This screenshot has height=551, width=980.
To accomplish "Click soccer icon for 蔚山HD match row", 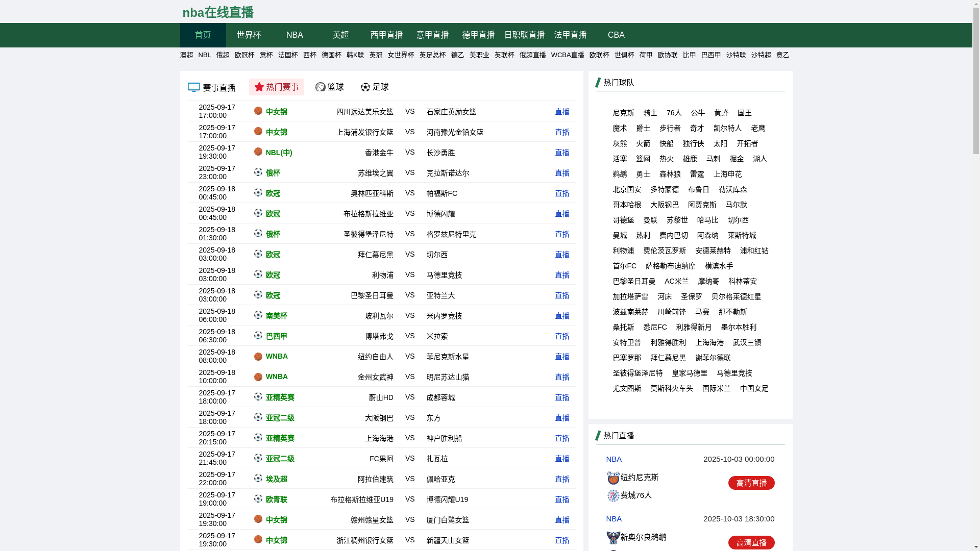I will [258, 396].
